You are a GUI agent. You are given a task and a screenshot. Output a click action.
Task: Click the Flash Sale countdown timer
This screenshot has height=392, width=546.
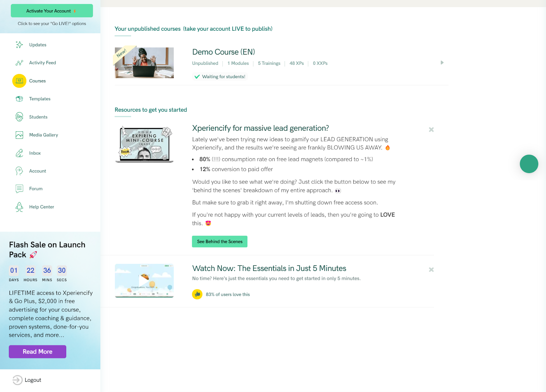click(x=38, y=273)
